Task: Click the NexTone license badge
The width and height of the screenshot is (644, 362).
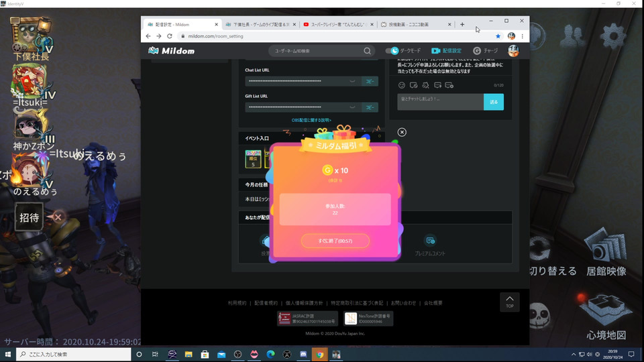Action: coord(368,318)
